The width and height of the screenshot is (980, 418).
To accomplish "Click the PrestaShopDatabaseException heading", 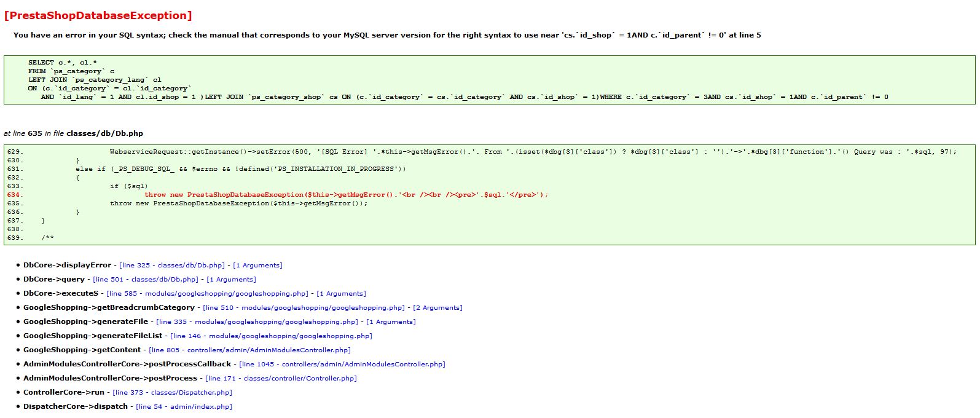I will click(98, 15).
